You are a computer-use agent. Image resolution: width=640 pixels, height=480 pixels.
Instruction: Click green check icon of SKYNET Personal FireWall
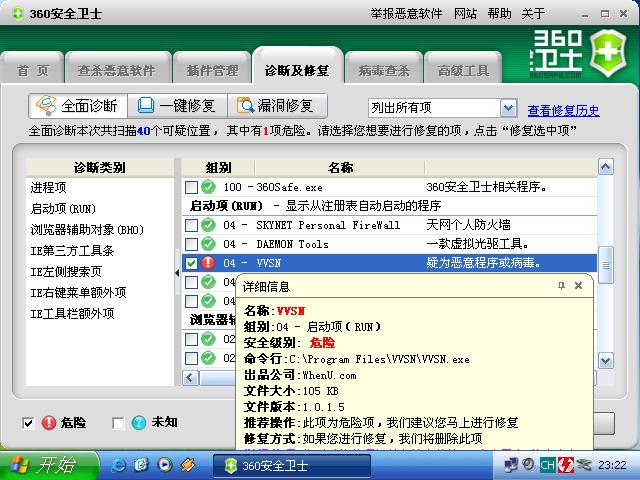point(208,225)
